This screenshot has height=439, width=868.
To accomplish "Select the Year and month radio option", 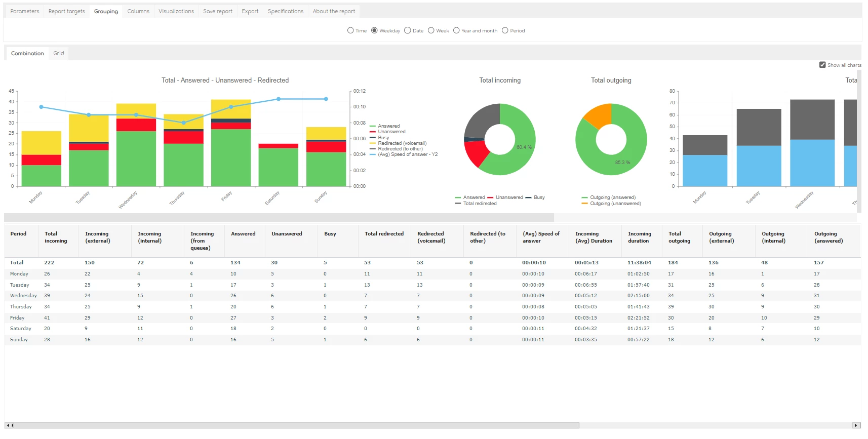I will coord(456,30).
